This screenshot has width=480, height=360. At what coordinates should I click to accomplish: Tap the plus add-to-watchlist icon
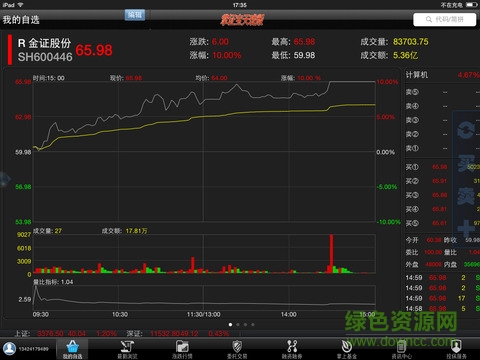coord(466,228)
